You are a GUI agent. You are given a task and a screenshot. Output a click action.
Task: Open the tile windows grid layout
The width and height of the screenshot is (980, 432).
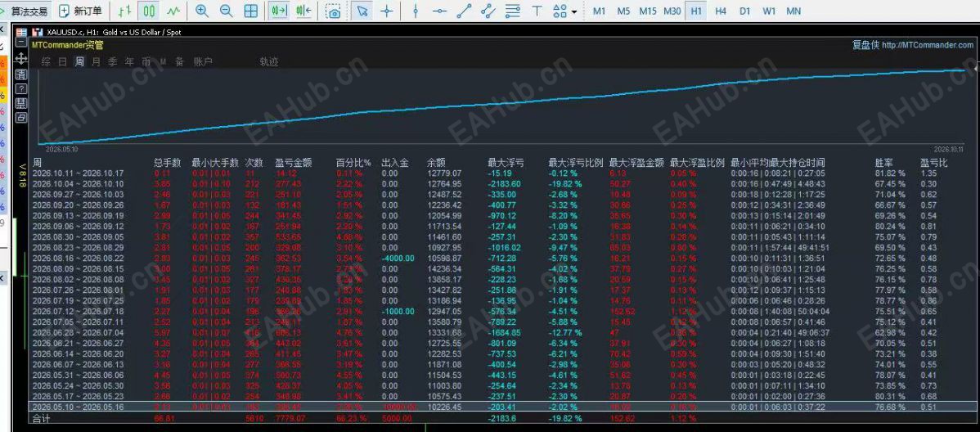point(250,11)
